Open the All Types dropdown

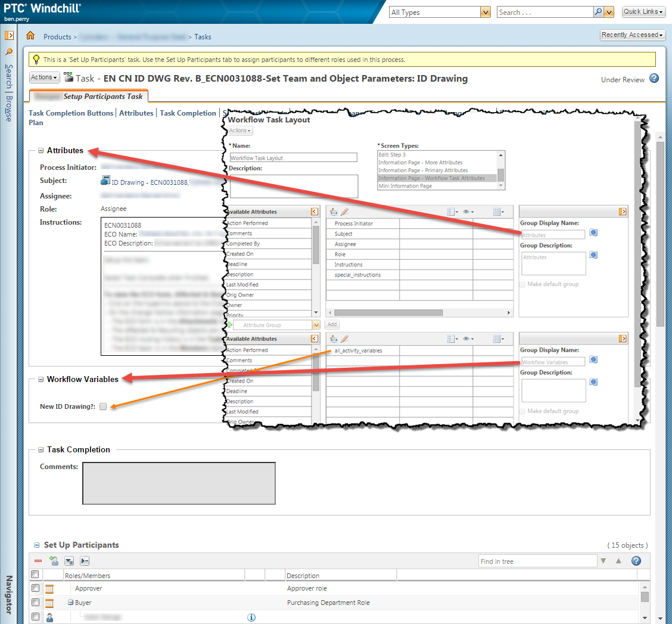pyautogui.click(x=485, y=12)
